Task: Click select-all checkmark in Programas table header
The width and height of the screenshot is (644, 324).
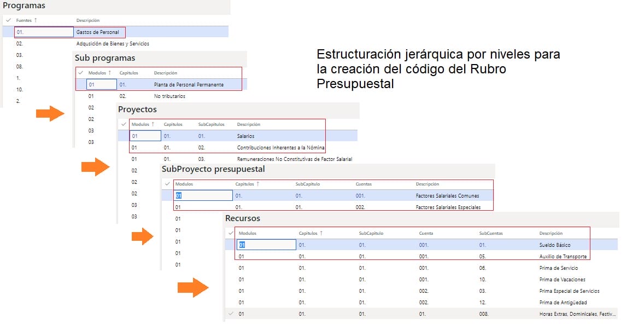Action: coord(8,20)
